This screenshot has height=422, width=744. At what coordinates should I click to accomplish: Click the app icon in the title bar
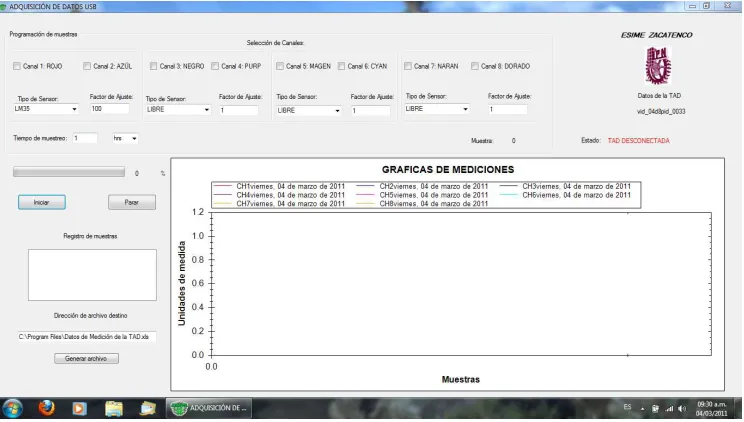(4, 7)
